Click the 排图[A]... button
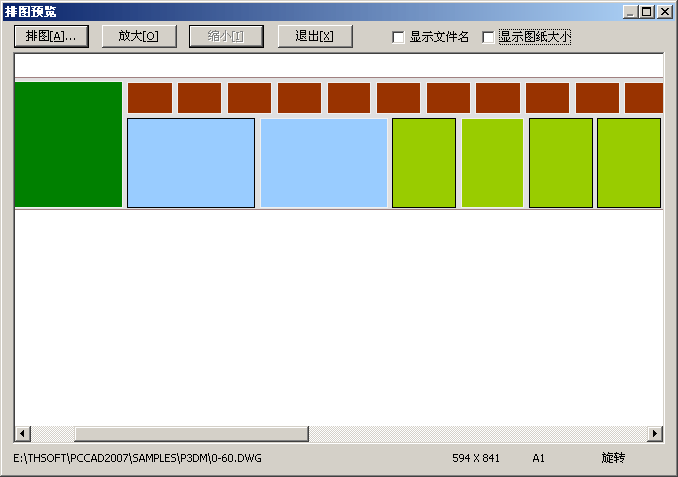Screen dimensions: 678x477 point(51,36)
